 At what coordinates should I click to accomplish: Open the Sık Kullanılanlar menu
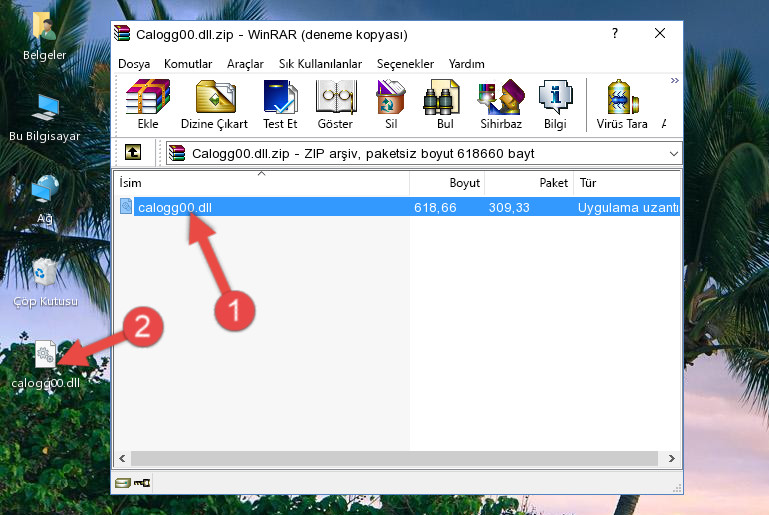[320, 64]
